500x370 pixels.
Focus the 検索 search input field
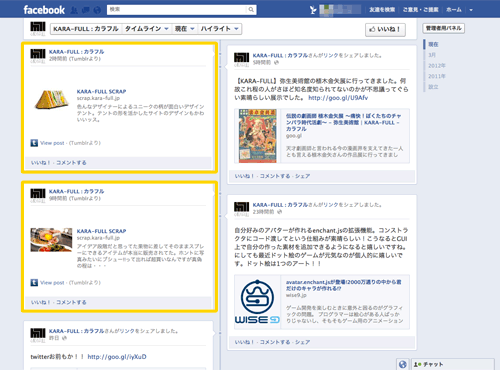(x=178, y=10)
